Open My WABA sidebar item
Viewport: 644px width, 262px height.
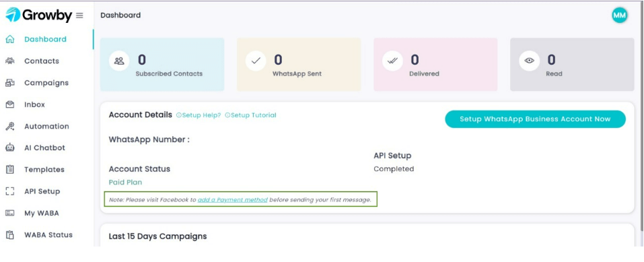coord(42,213)
